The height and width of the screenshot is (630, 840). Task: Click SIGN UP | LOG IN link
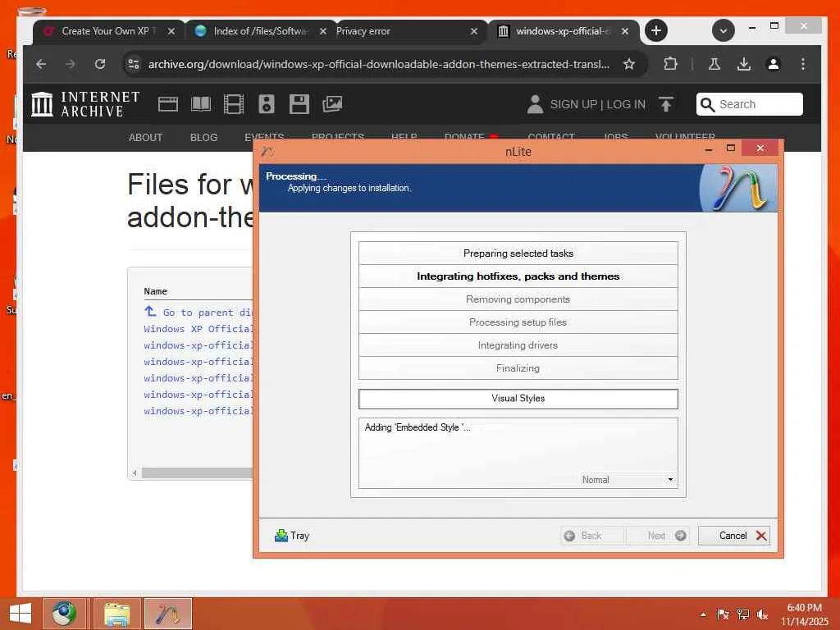click(x=598, y=104)
